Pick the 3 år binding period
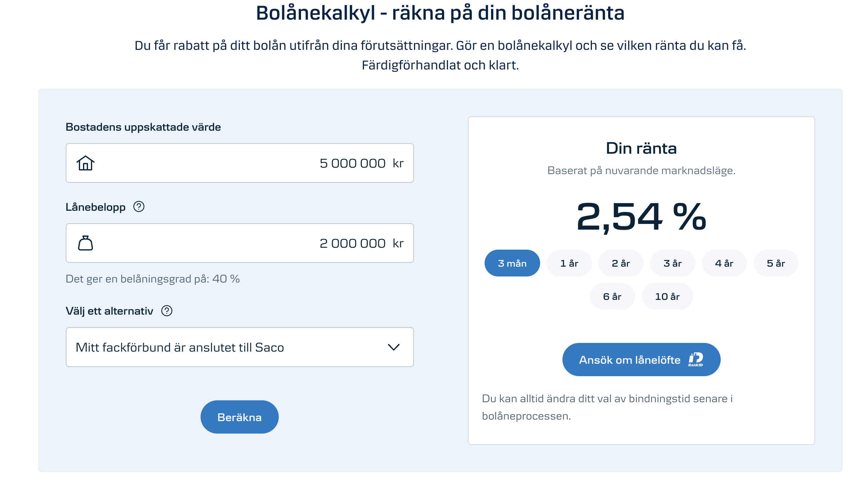This screenshot has height=494, width=868. (x=672, y=263)
